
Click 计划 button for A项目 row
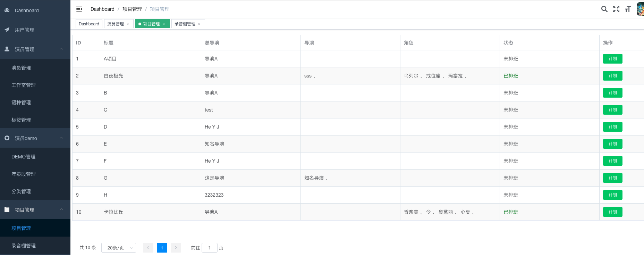tap(612, 59)
